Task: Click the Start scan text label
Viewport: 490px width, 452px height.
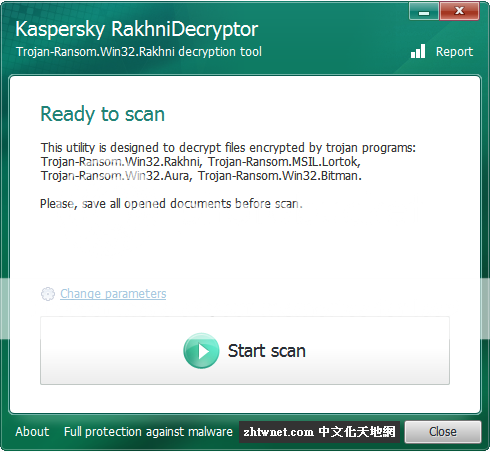Action: pos(267,351)
